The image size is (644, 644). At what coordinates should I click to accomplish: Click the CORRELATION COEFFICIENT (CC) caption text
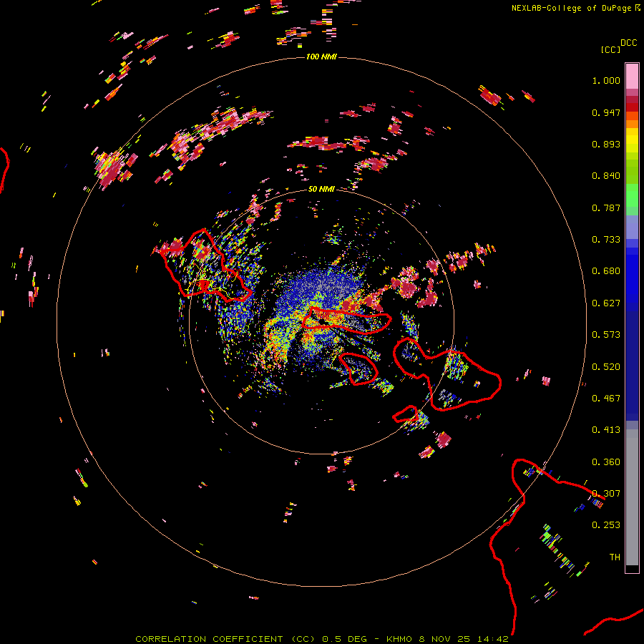[x=225, y=639]
